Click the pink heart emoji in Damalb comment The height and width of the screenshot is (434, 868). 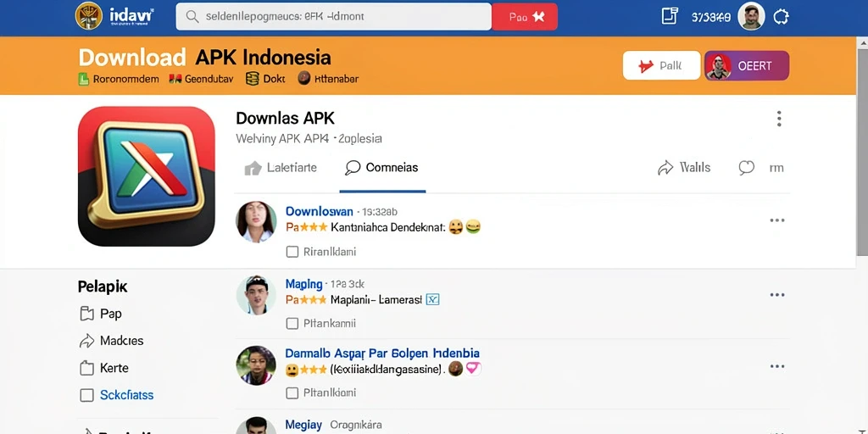(473, 369)
